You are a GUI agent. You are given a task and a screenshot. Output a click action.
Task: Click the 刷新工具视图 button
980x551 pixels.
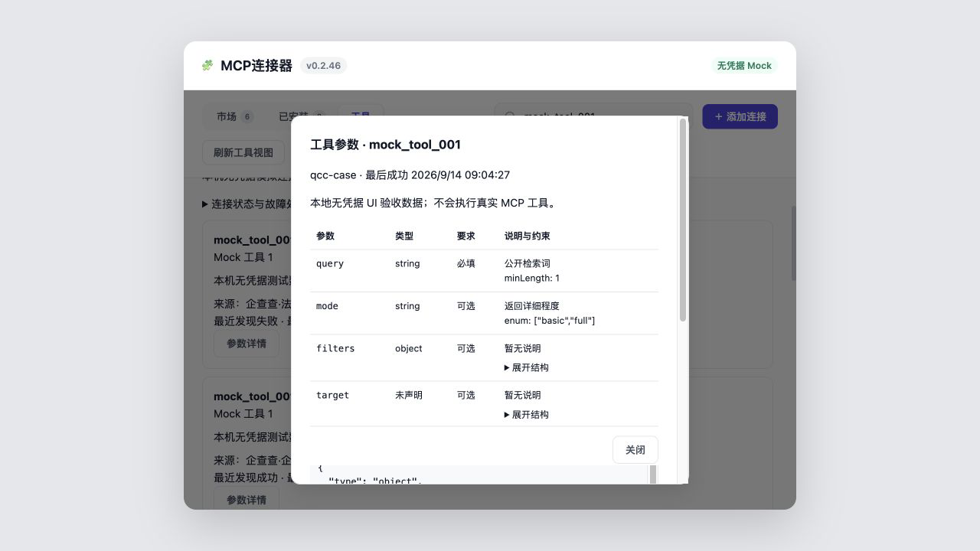pos(243,152)
